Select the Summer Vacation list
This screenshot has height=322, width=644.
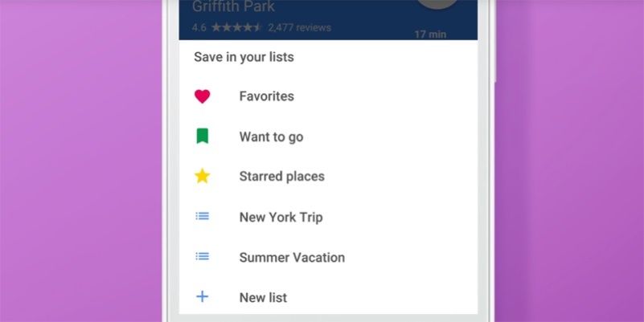[x=292, y=258]
